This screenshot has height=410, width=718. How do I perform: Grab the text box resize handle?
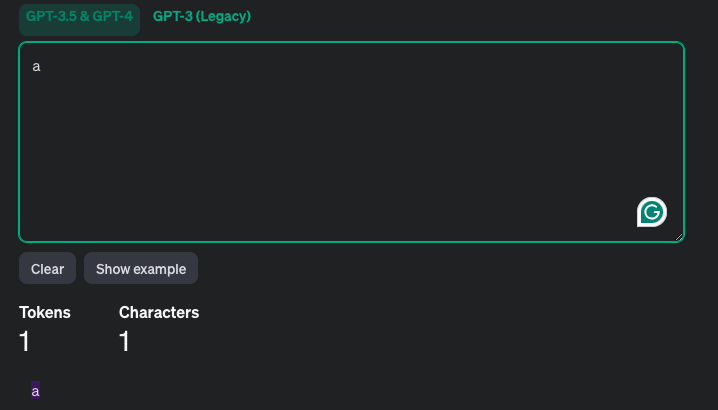click(679, 237)
